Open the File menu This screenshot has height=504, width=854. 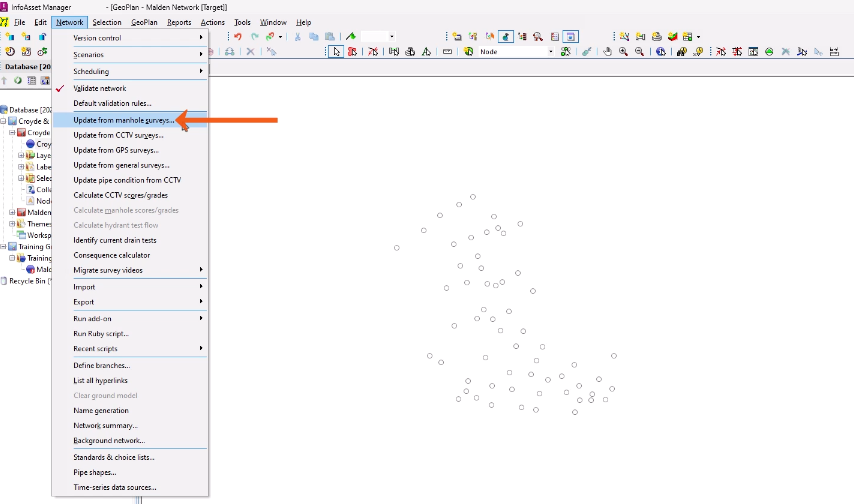20,22
